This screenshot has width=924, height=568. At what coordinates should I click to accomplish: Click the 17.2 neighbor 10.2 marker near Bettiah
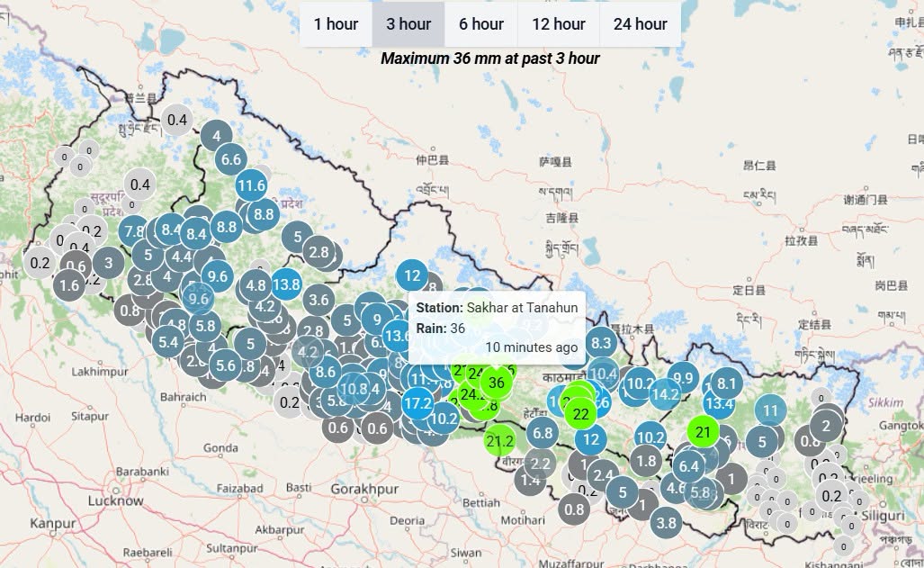(x=444, y=419)
